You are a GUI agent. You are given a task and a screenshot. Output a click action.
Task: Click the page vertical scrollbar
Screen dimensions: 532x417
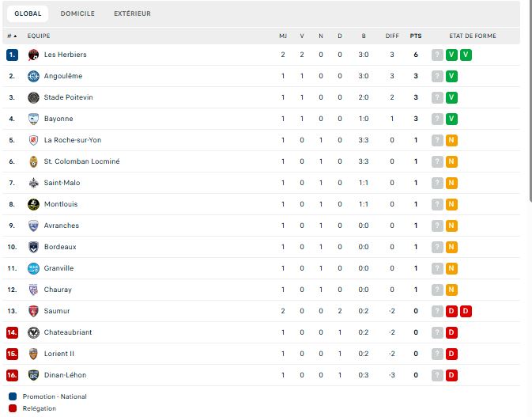(530, 102)
